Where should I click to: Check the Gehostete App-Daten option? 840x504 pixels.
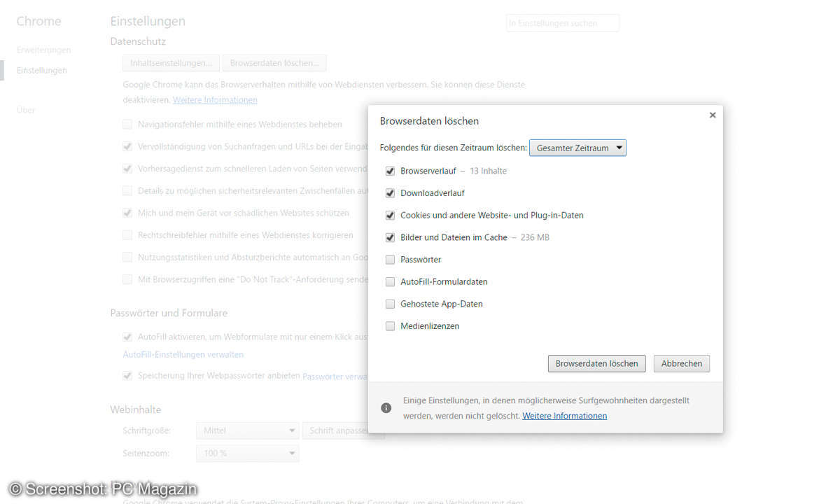click(x=391, y=304)
